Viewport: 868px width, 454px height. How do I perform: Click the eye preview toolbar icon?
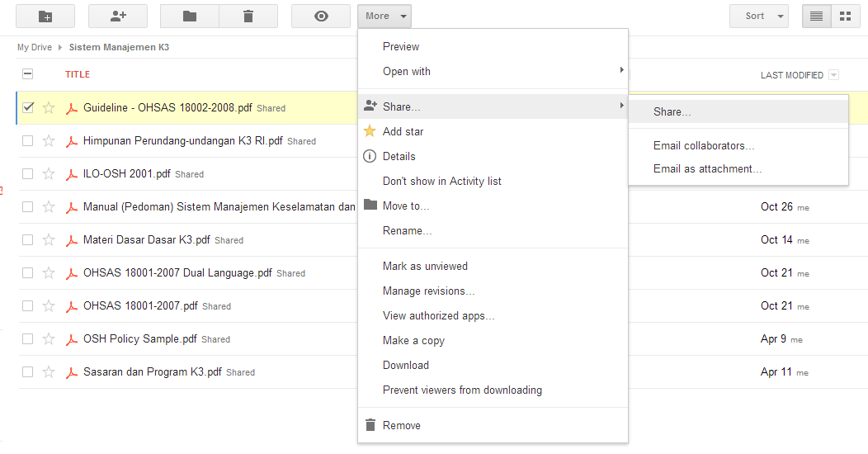tap(321, 16)
